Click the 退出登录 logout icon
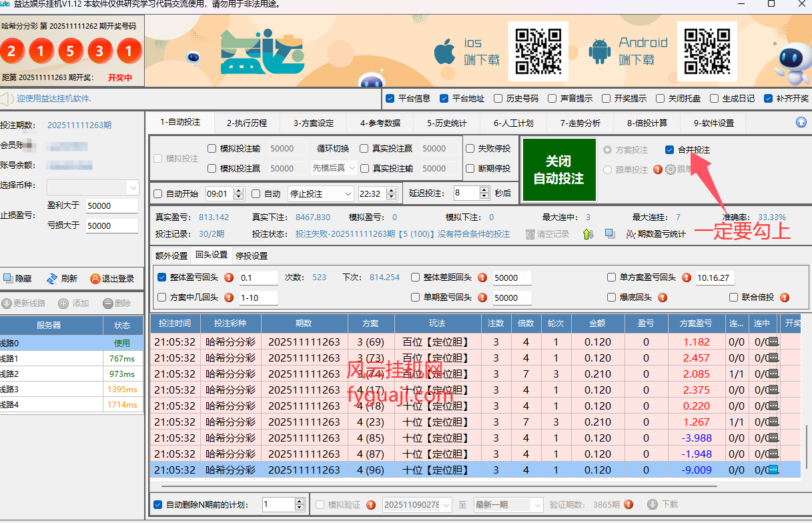 [x=96, y=279]
